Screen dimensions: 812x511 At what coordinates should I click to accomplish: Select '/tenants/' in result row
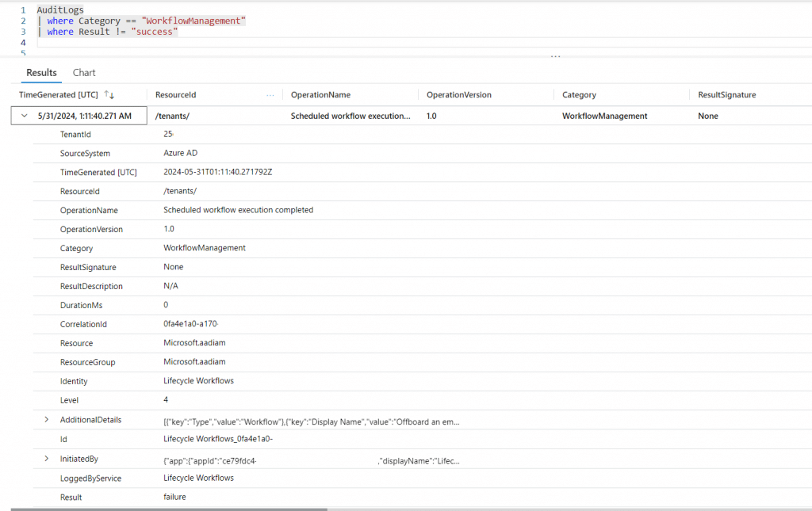(172, 116)
